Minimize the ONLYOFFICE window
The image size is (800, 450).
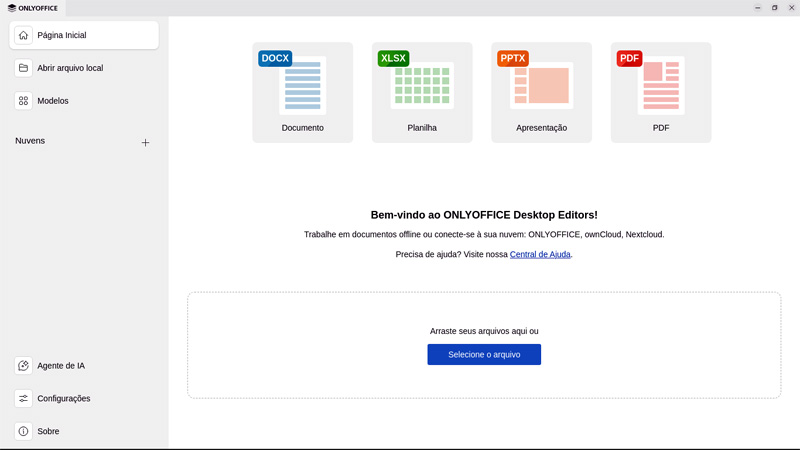(758, 8)
